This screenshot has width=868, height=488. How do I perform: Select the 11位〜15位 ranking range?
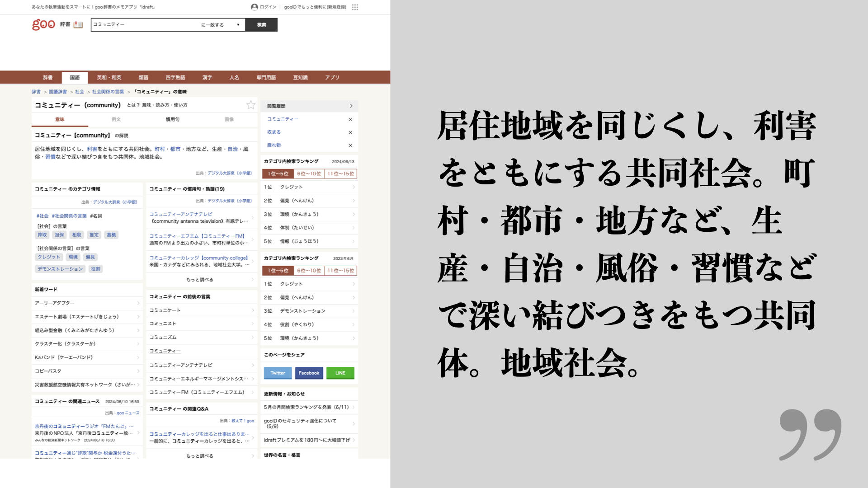pyautogui.click(x=340, y=174)
